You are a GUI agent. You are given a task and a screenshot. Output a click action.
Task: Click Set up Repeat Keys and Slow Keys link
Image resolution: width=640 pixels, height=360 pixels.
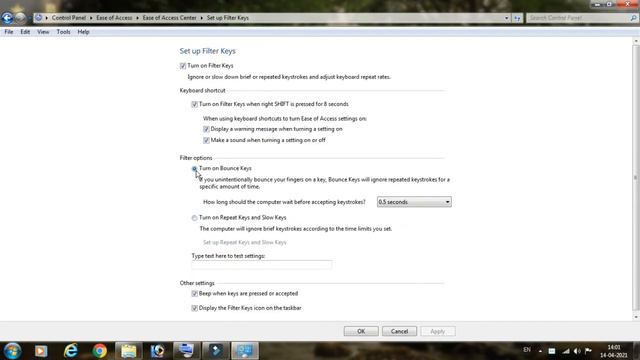(x=244, y=242)
